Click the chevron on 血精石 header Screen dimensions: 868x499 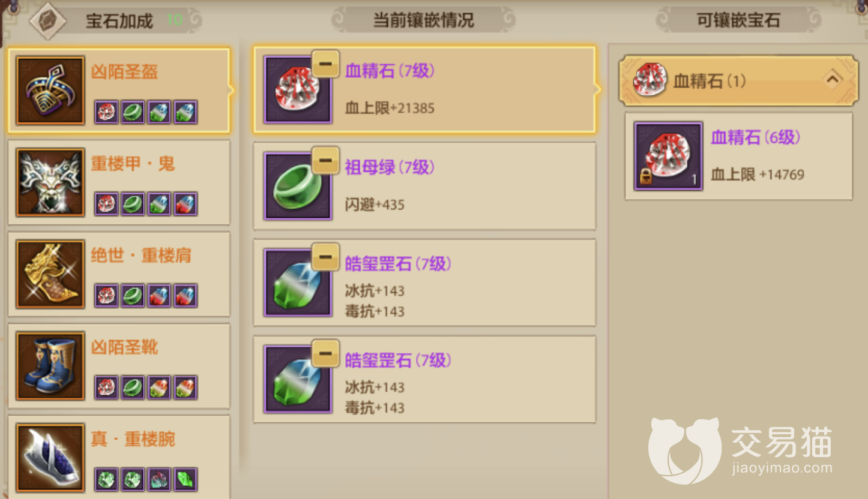[832, 79]
